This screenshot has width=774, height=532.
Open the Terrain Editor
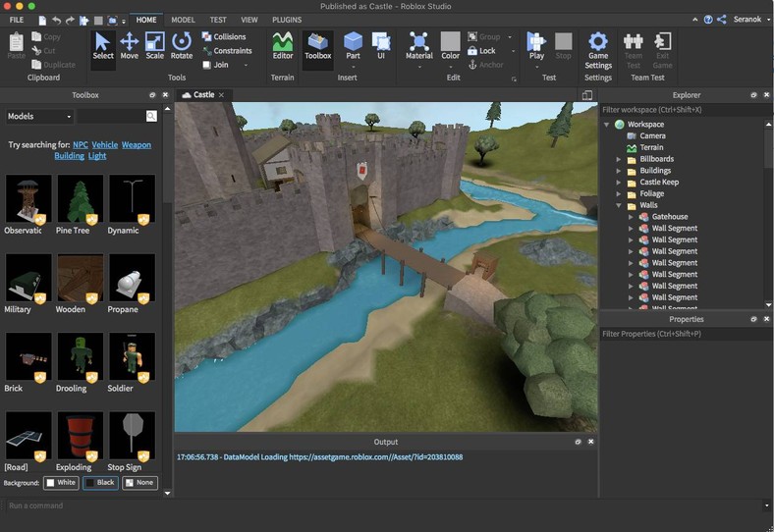coord(283,45)
